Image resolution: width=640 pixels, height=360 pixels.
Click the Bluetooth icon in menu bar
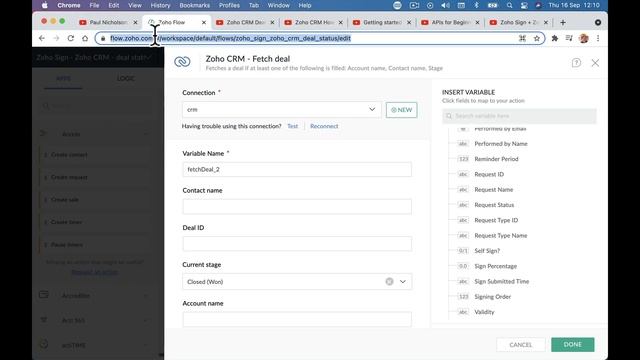[476, 5]
